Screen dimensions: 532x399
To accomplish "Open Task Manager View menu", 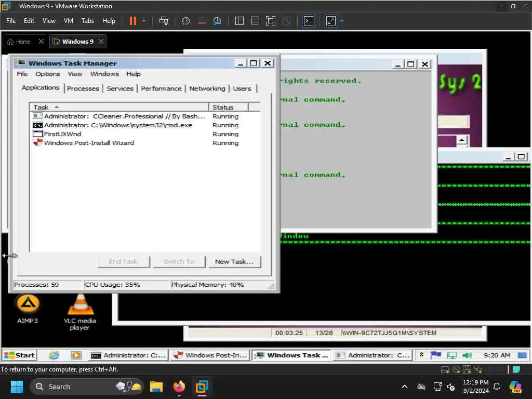I will (x=75, y=74).
